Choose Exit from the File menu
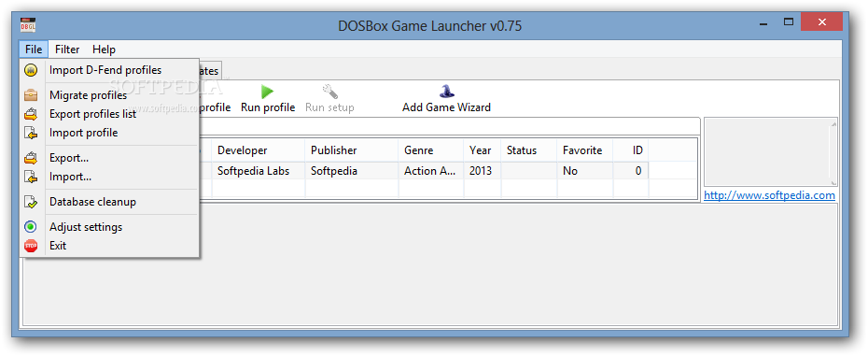This screenshot has height=356, width=868. pyautogui.click(x=109, y=246)
